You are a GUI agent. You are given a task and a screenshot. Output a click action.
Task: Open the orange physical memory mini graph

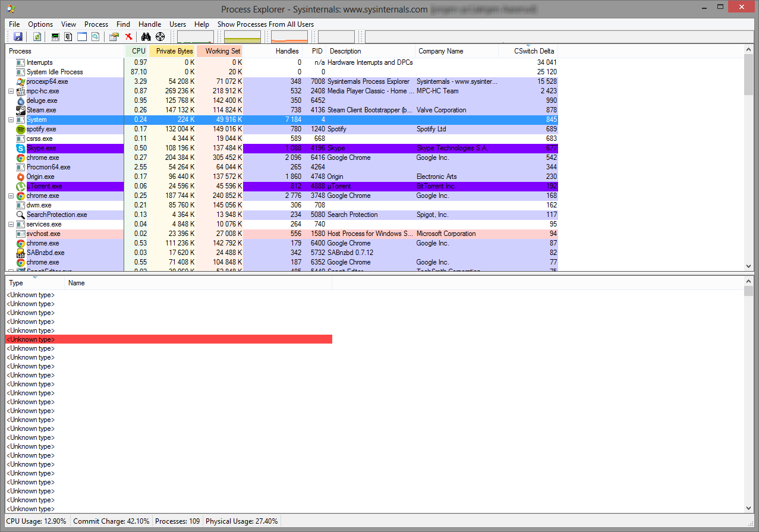point(289,37)
